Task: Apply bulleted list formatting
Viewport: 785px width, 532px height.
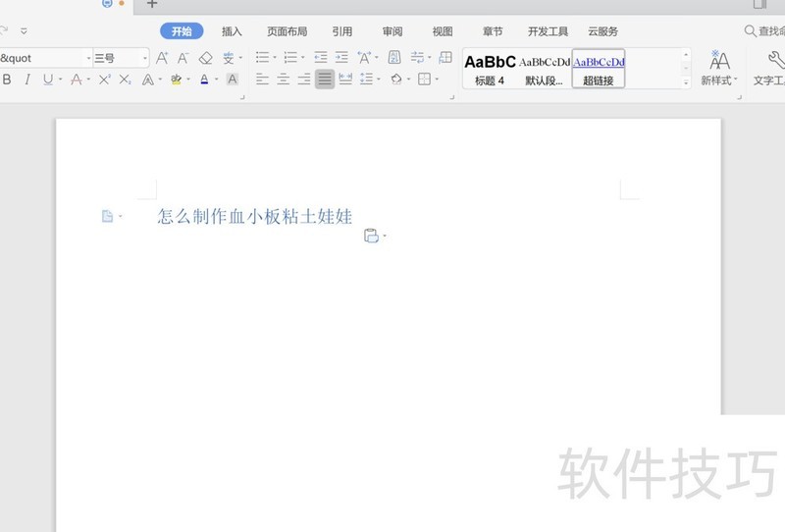Action: coord(262,57)
